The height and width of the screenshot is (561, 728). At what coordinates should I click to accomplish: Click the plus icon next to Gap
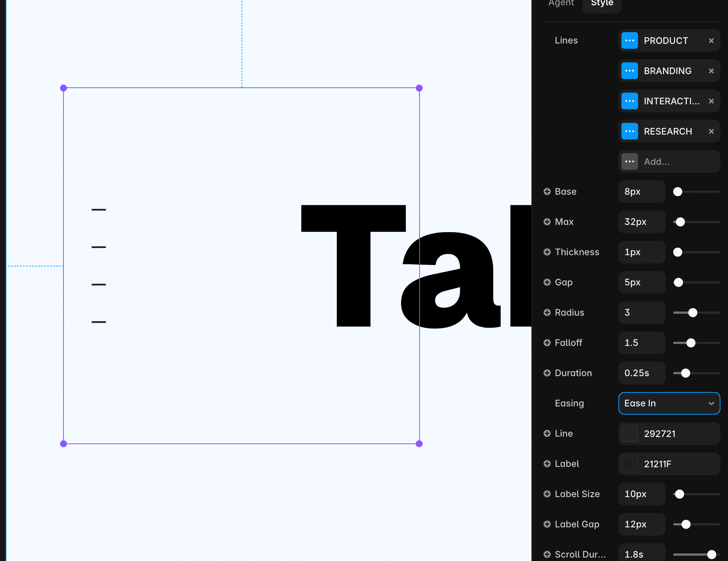(547, 282)
